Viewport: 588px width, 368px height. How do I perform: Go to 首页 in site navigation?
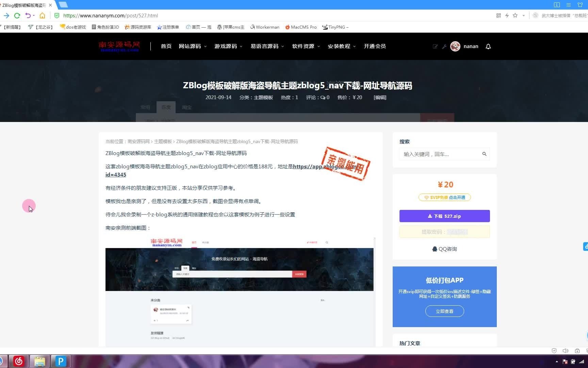pos(166,46)
